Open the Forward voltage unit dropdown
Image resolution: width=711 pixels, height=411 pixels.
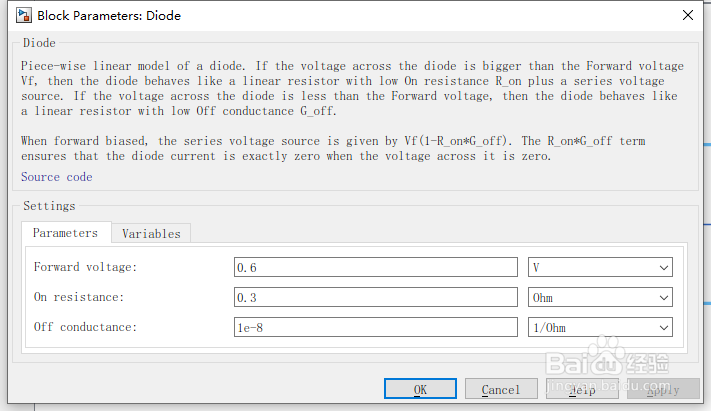click(600, 267)
